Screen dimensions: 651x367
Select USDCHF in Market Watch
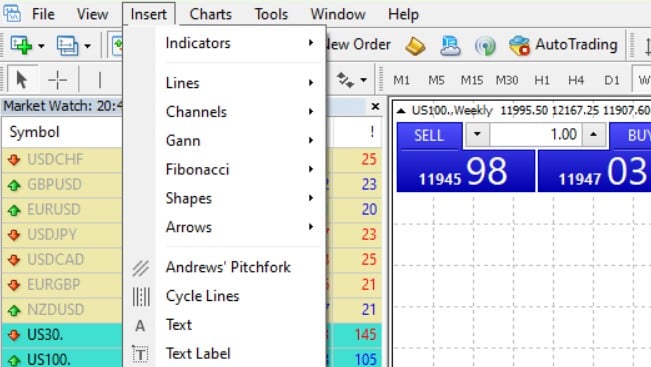click(x=55, y=159)
